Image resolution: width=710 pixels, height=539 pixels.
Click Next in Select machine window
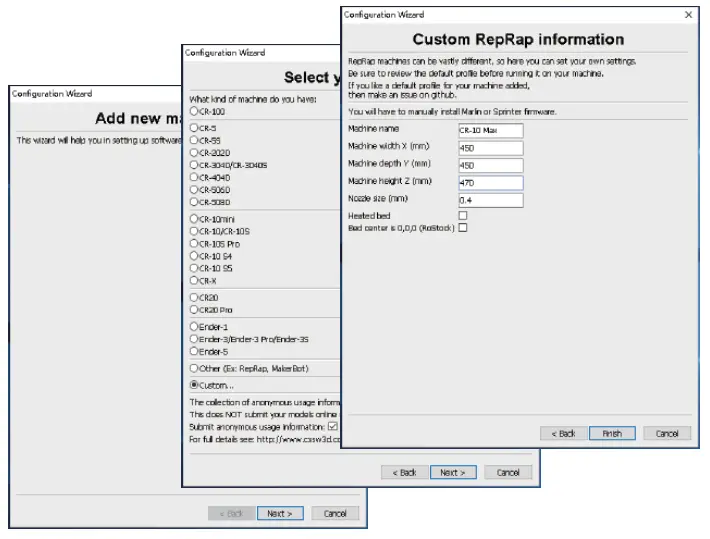click(x=453, y=472)
